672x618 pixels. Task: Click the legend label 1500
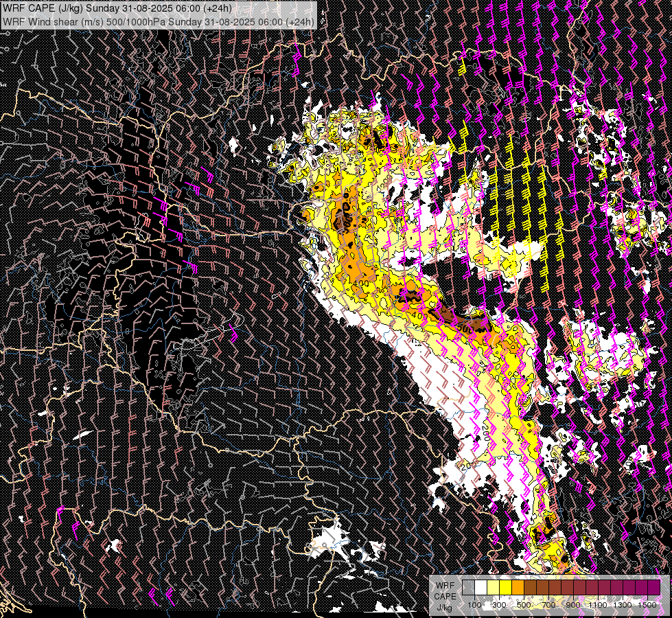point(647,605)
